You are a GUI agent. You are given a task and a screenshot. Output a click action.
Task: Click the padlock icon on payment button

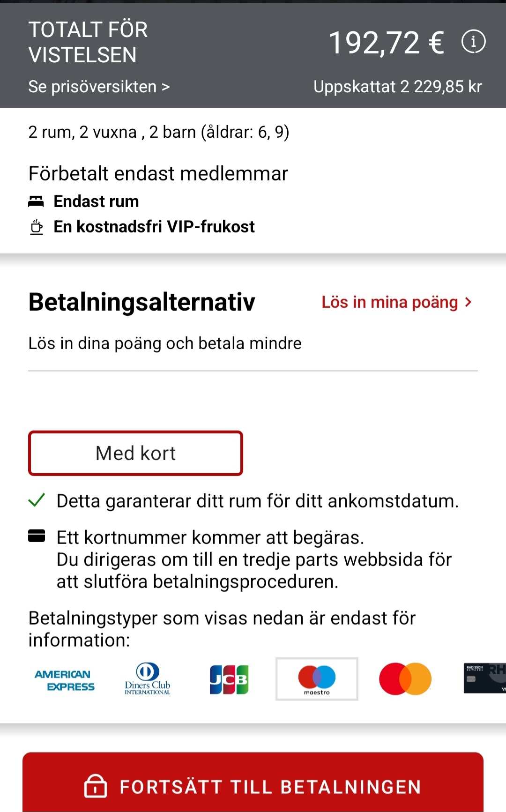pos(96,786)
